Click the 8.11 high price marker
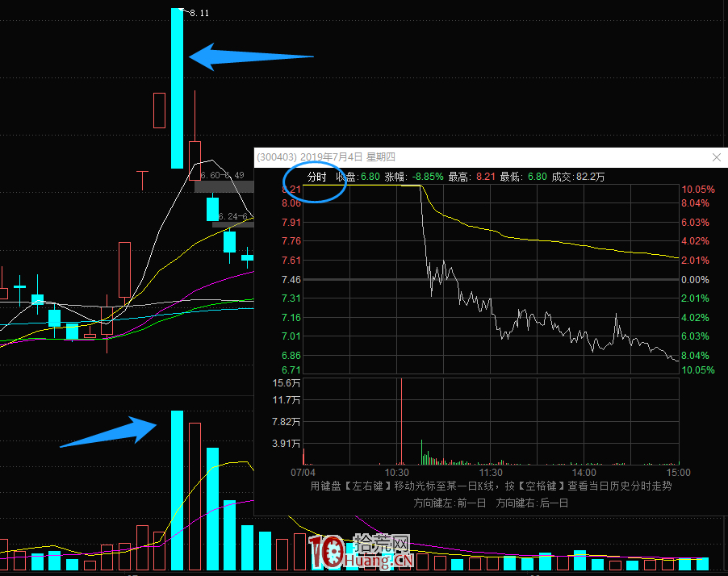728x576 pixels. 199,13
